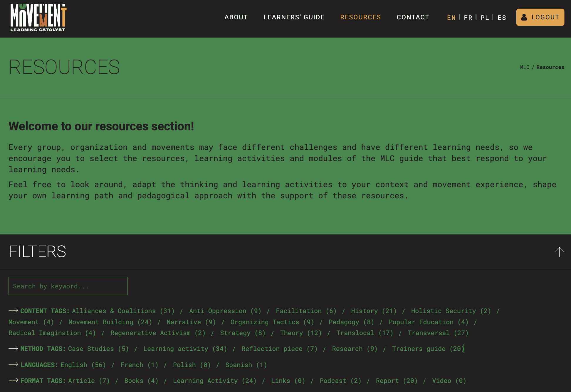
Task: Click the FORMAT TAGS label
Action: (x=43, y=381)
